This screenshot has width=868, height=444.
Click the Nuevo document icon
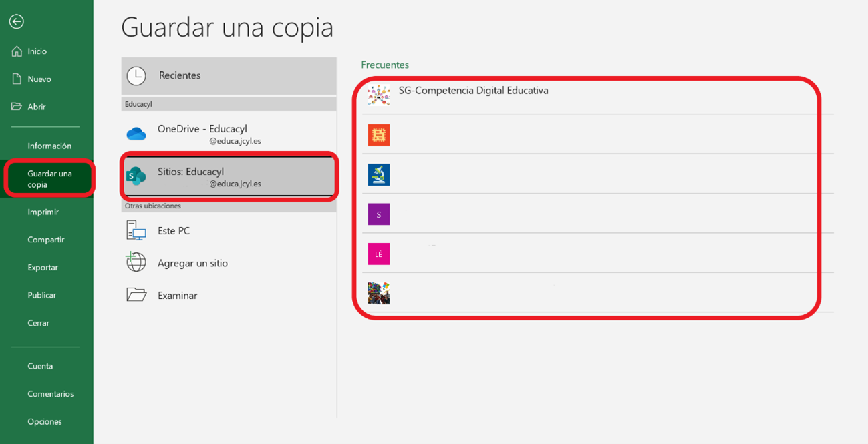coord(17,79)
